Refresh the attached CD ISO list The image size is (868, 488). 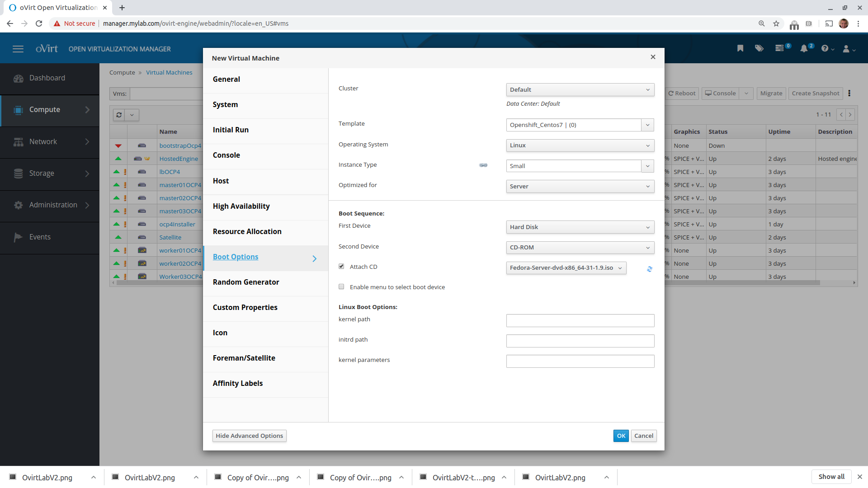tap(650, 269)
